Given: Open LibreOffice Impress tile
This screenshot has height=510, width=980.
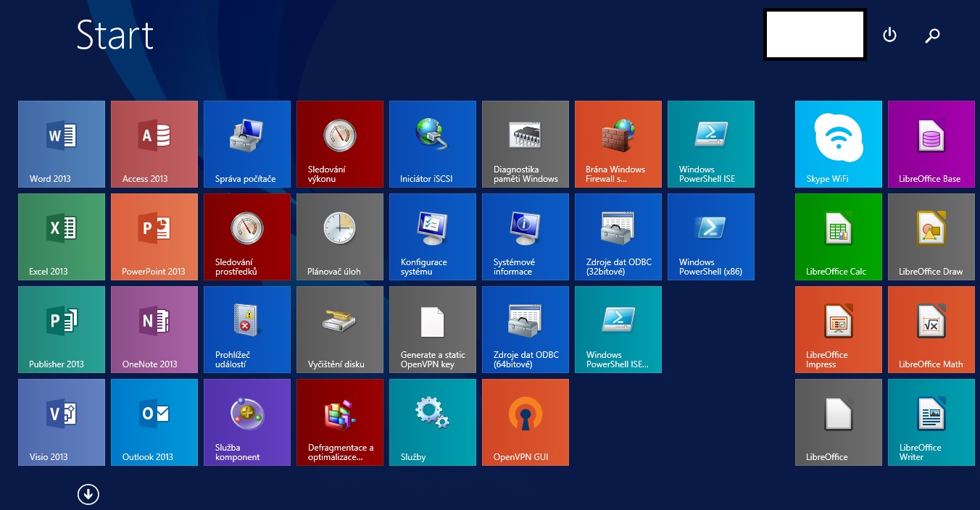Looking at the screenshot, I should pos(839,330).
